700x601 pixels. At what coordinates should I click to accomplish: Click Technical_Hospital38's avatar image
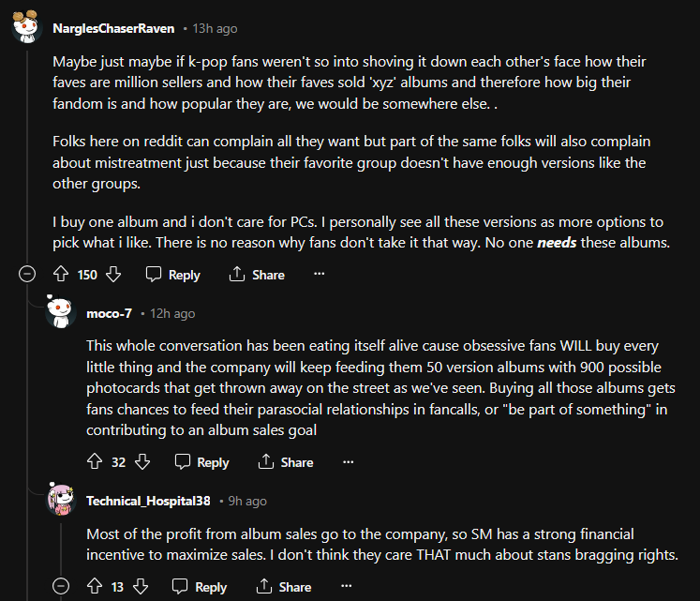[62, 501]
